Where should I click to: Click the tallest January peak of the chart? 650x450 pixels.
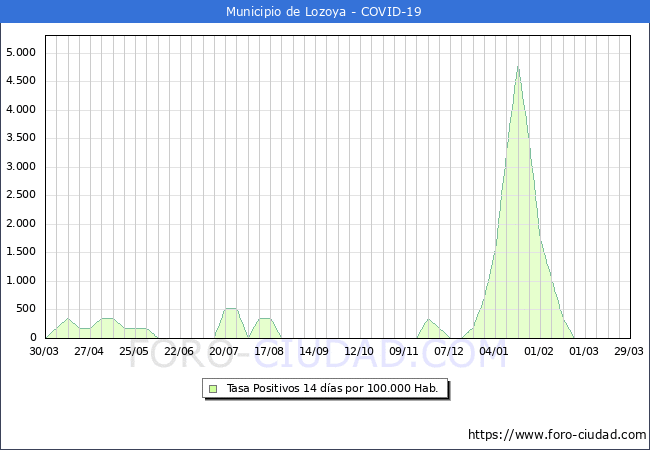pyautogui.click(x=518, y=67)
